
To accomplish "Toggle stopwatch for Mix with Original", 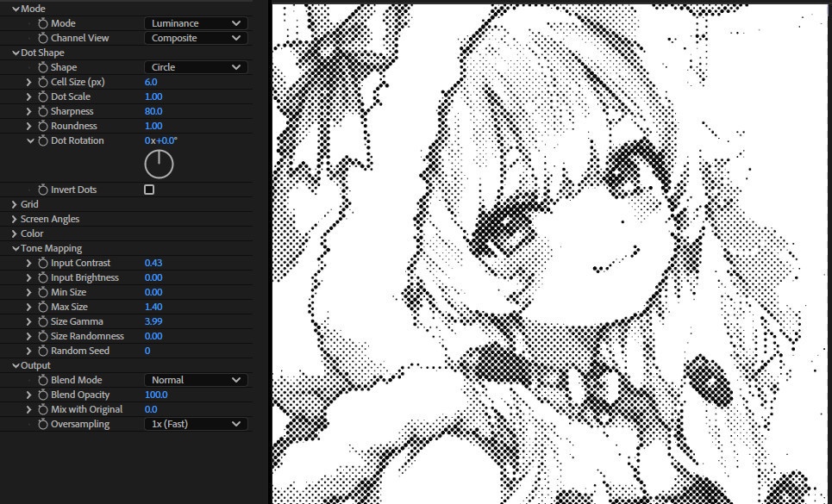I will pyautogui.click(x=43, y=410).
